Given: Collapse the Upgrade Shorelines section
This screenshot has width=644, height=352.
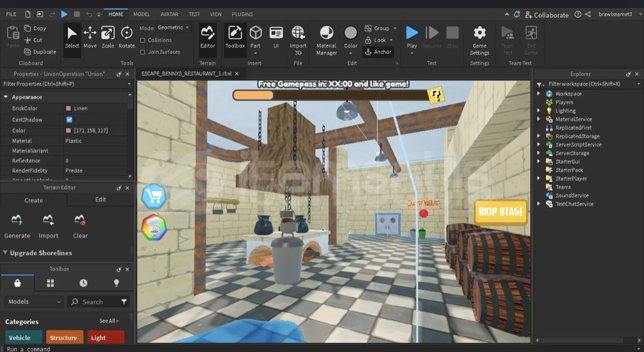Looking at the screenshot, I should tap(5, 252).
